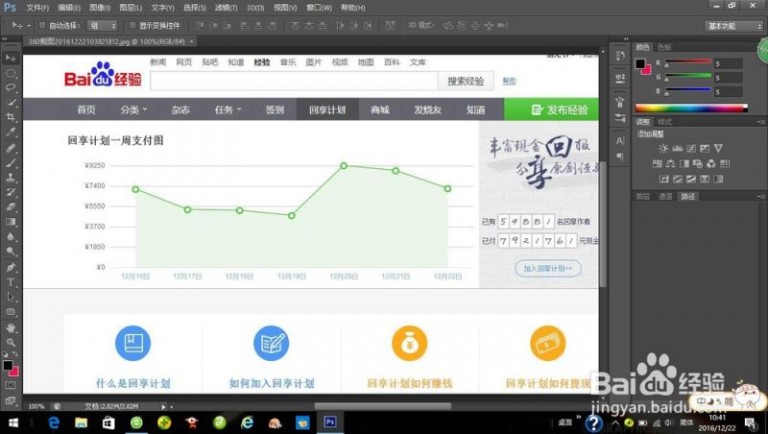Click the Photoshop taskbar icon
This screenshot has width=768, height=434.
click(x=330, y=422)
